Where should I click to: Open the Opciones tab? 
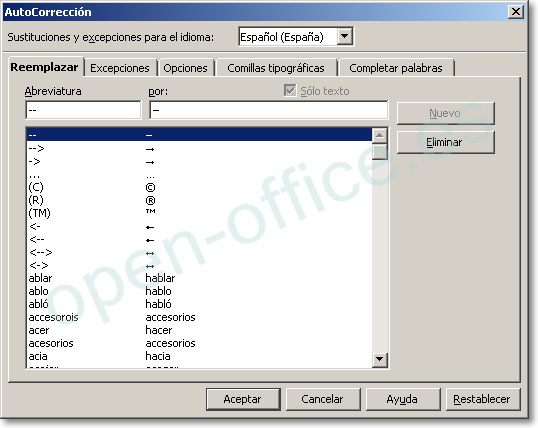186,68
